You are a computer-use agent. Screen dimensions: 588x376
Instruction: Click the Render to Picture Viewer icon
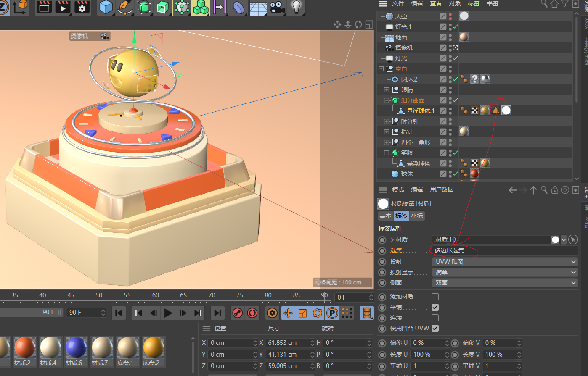point(63,7)
